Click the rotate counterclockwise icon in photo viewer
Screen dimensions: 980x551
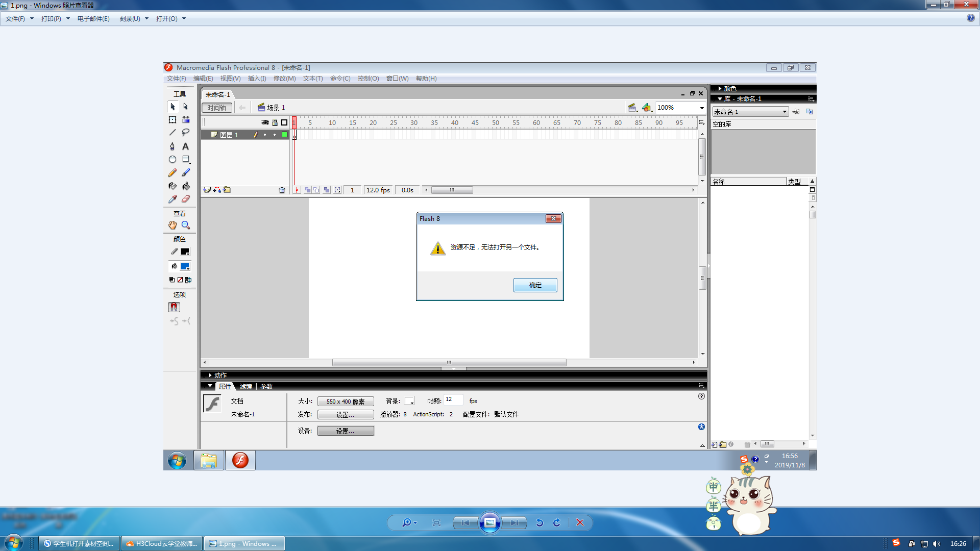coord(540,522)
